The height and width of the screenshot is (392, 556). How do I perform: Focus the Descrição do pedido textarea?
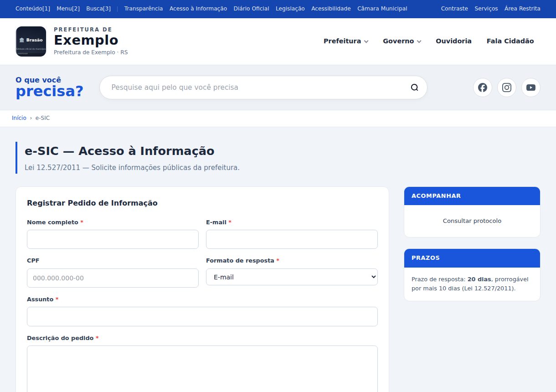202,369
